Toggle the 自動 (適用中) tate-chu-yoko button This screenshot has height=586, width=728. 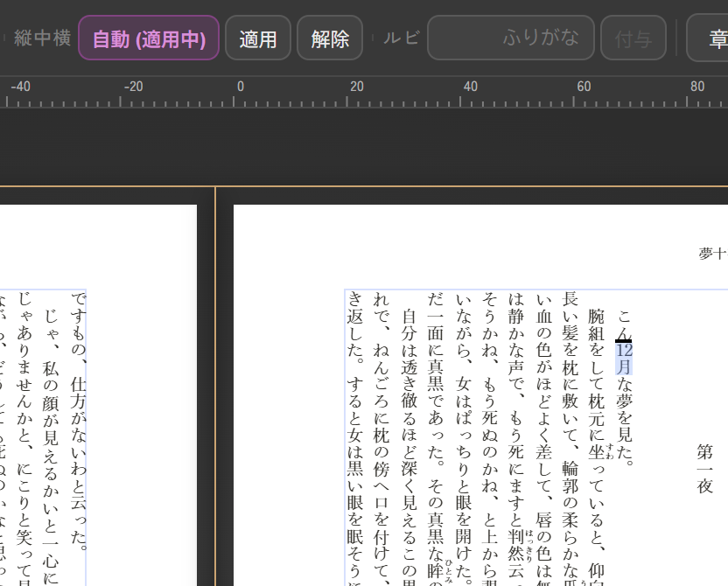149,38
